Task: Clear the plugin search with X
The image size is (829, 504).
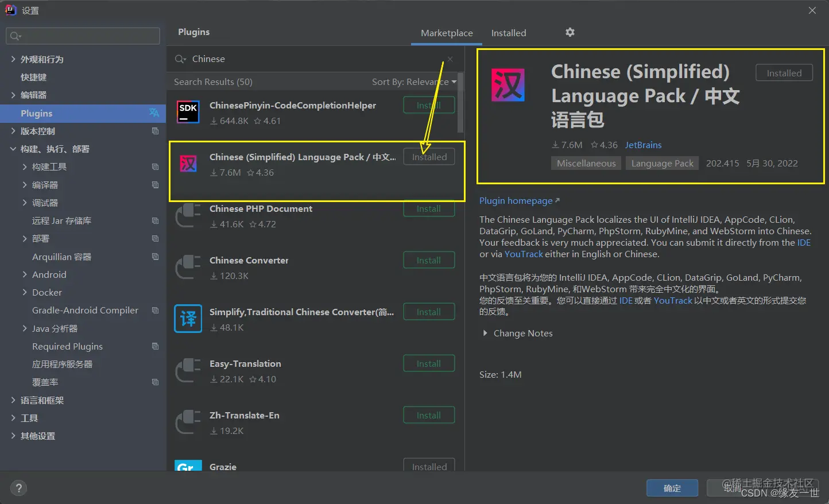Action: [x=450, y=59]
